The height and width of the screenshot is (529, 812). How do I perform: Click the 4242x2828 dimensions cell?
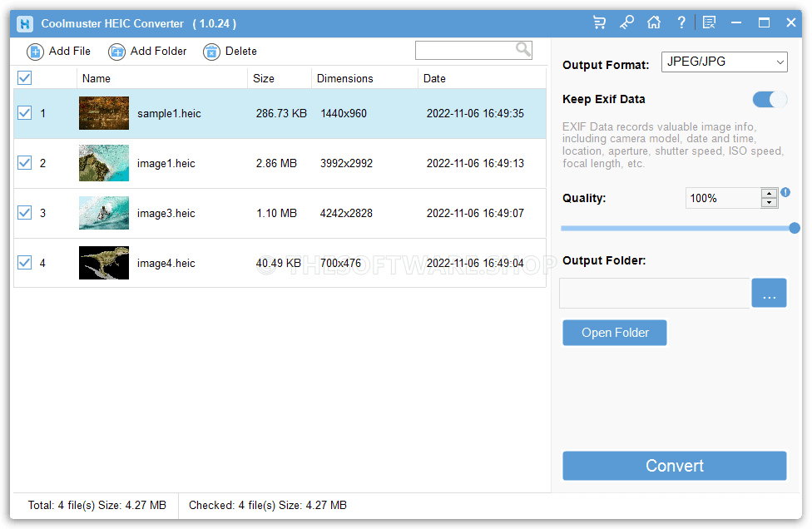pos(346,213)
